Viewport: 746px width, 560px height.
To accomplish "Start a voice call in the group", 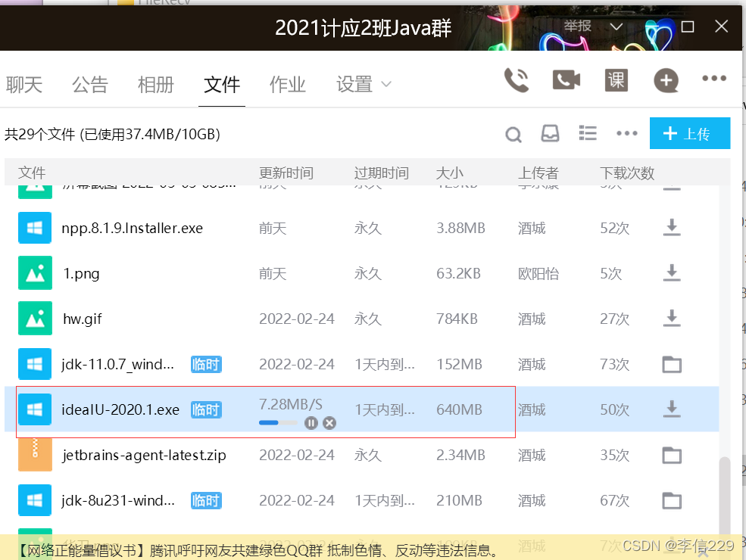I will [517, 80].
